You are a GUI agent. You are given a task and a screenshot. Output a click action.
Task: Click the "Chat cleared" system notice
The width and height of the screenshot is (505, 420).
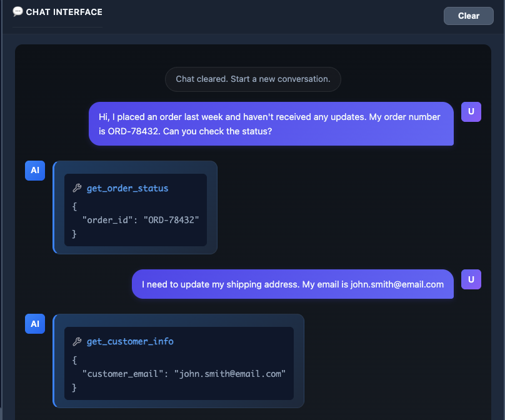(x=252, y=79)
